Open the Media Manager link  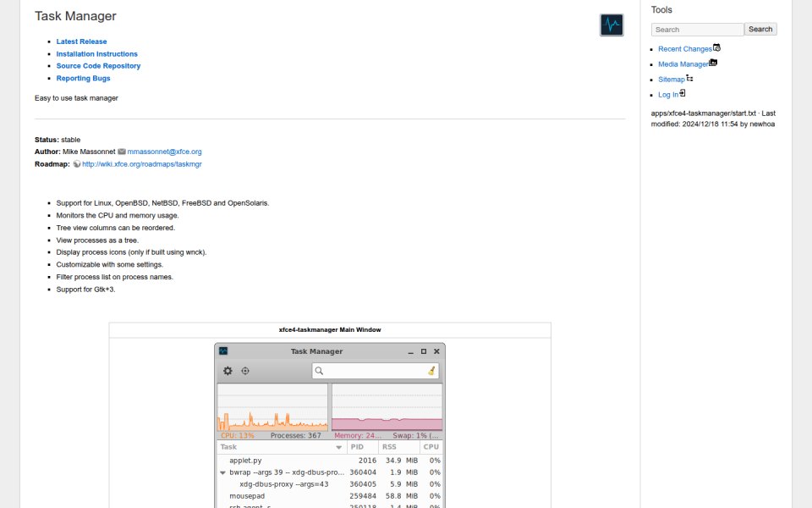click(683, 64)
